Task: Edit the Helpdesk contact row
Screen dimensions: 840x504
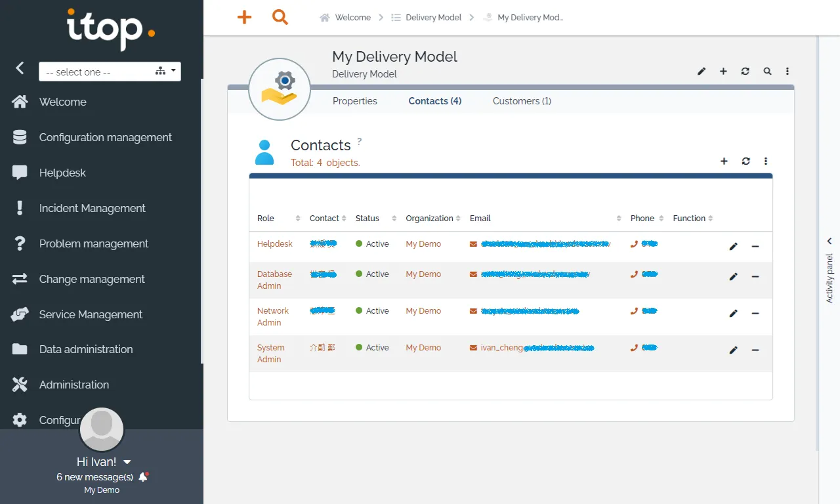Action: pyautogui.click(x=734, y=246)
